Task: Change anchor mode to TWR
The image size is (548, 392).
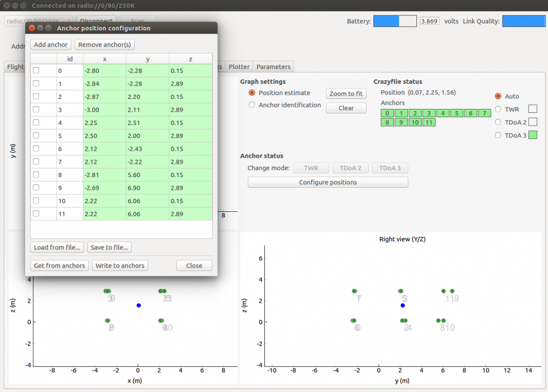Action: (x=311, y=168)
